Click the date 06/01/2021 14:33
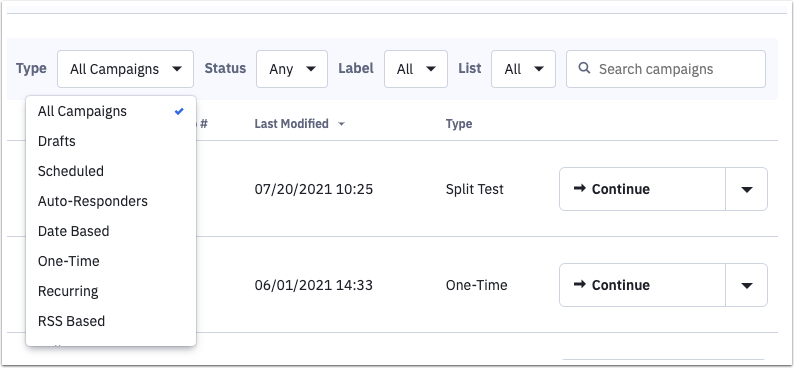The height and width of the screenshot is (368, 794). point(313,285)
